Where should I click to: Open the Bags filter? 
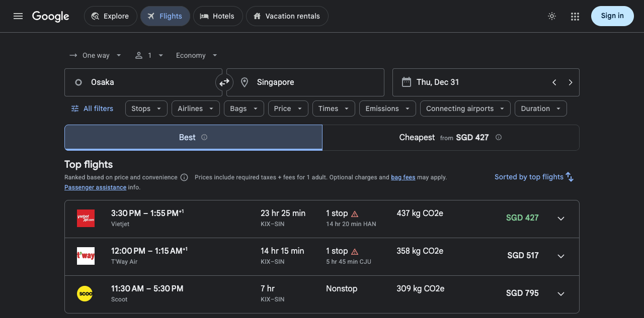tap(244, 109)
